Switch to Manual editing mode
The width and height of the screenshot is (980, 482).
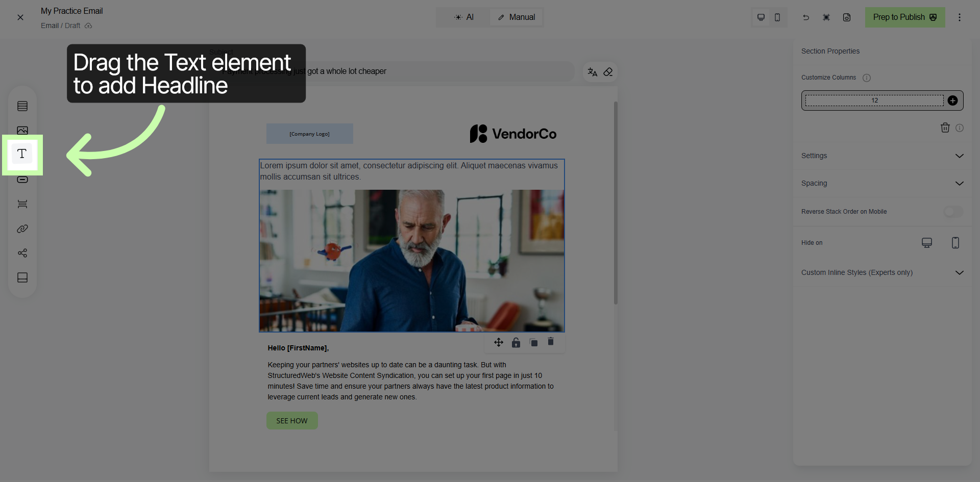coord(516,17)
